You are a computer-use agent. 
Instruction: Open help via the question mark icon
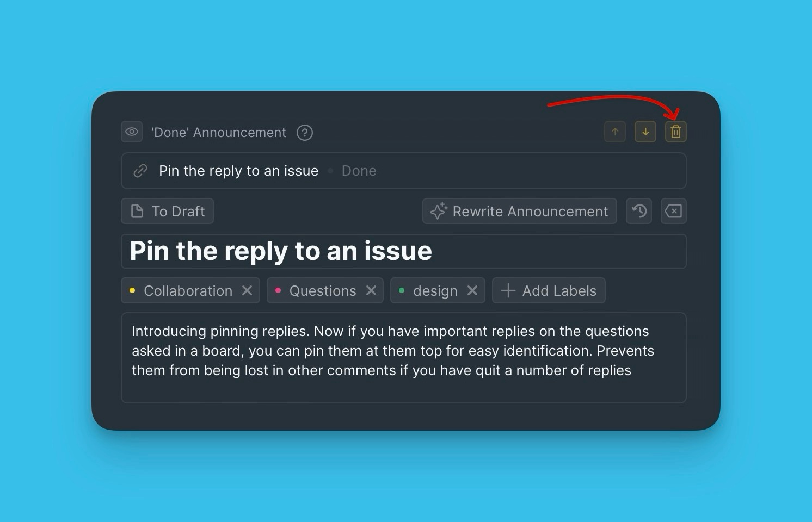tap(305, 132)
